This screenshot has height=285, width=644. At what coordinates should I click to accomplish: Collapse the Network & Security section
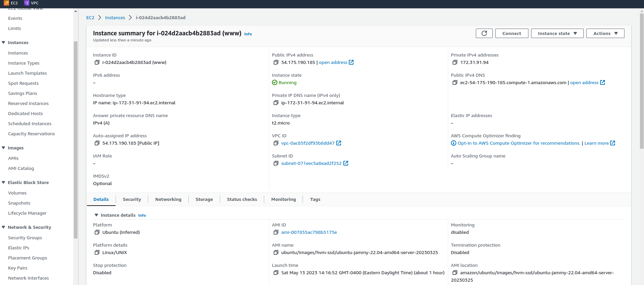tap(3, 227)
